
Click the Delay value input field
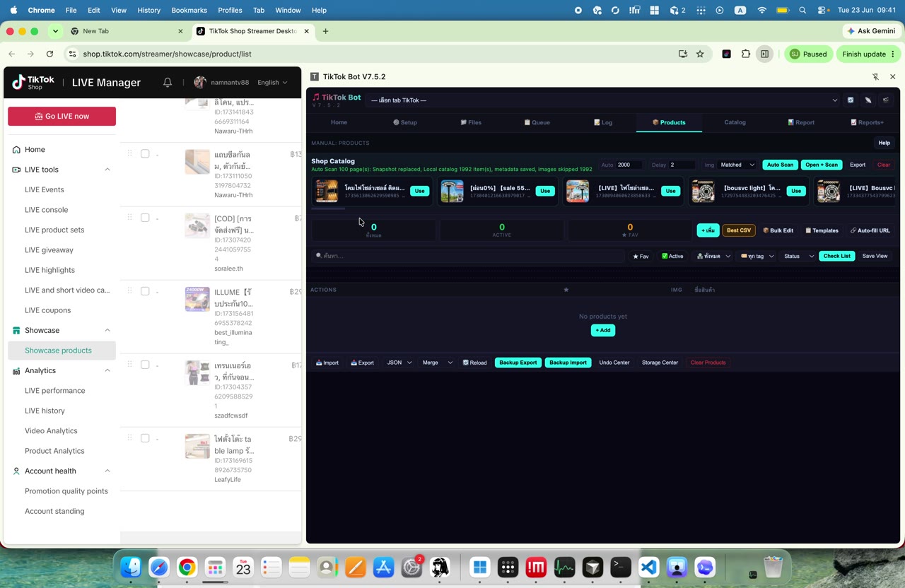click(x=682, y=165)
